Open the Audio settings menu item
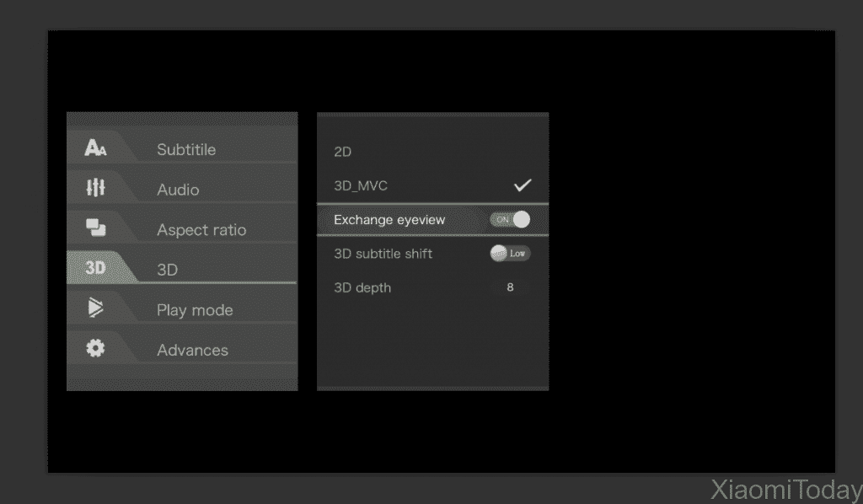The width and height of the screenshot is (863, 504). (x=178, y=190)
